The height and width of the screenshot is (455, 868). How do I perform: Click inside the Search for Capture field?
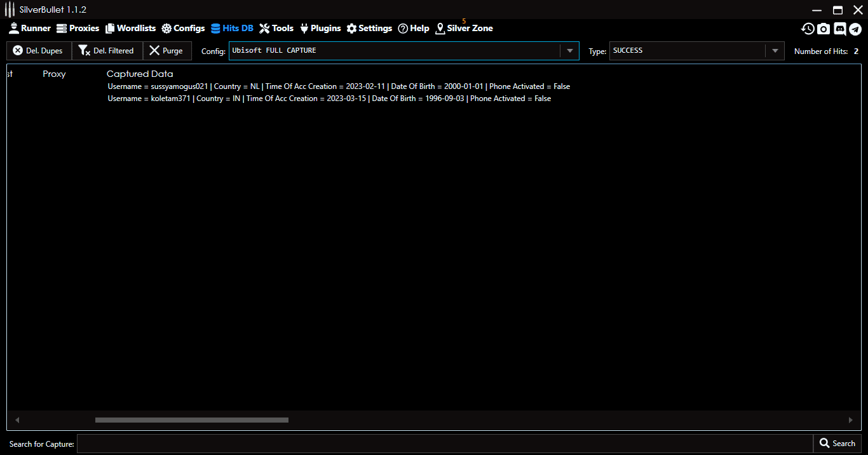[x=438, y=443]
